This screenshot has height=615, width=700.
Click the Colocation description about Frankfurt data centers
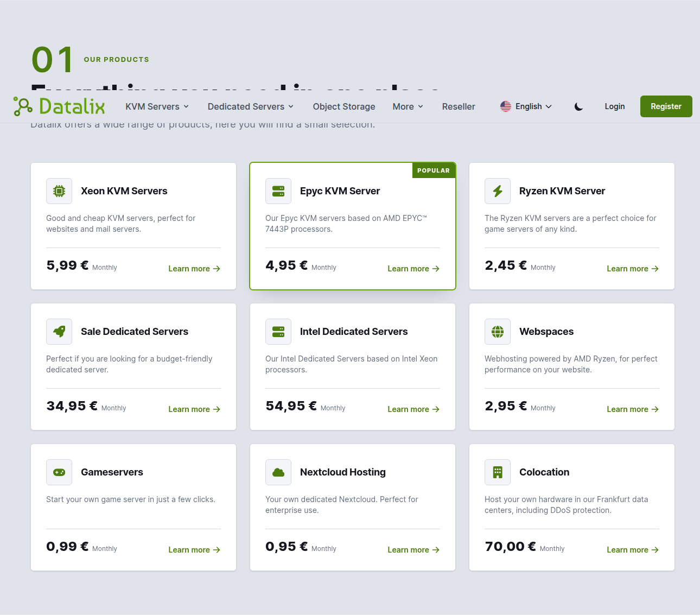[567, 505]
